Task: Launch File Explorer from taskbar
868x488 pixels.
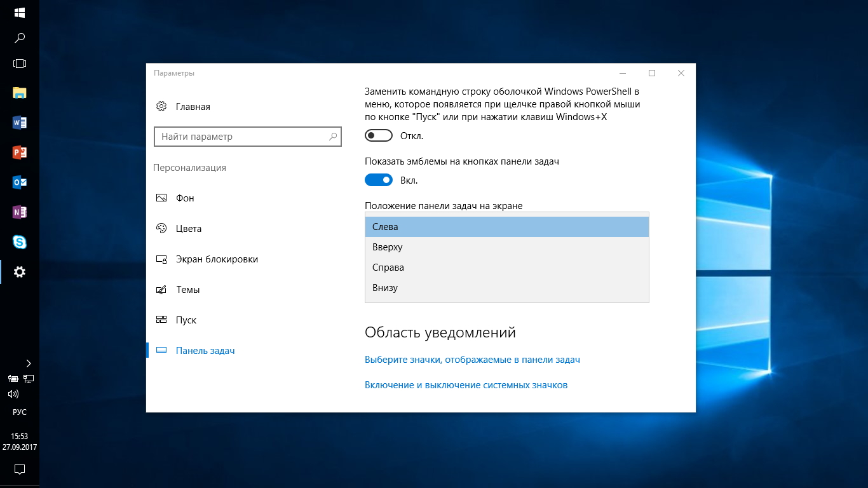Action: click(x=20, y=93)
